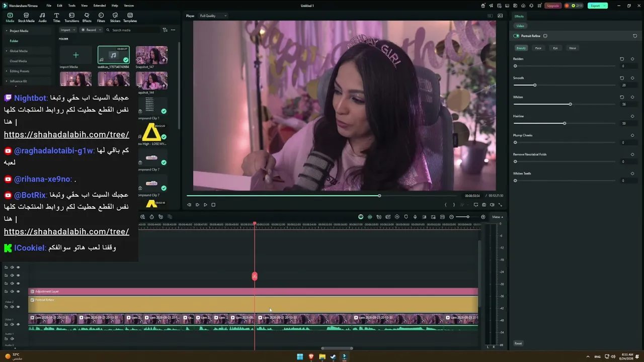Stop playback with the square button
Image resolution: width=644 pixels, height=362 pixels.
[x=213, y=205]
